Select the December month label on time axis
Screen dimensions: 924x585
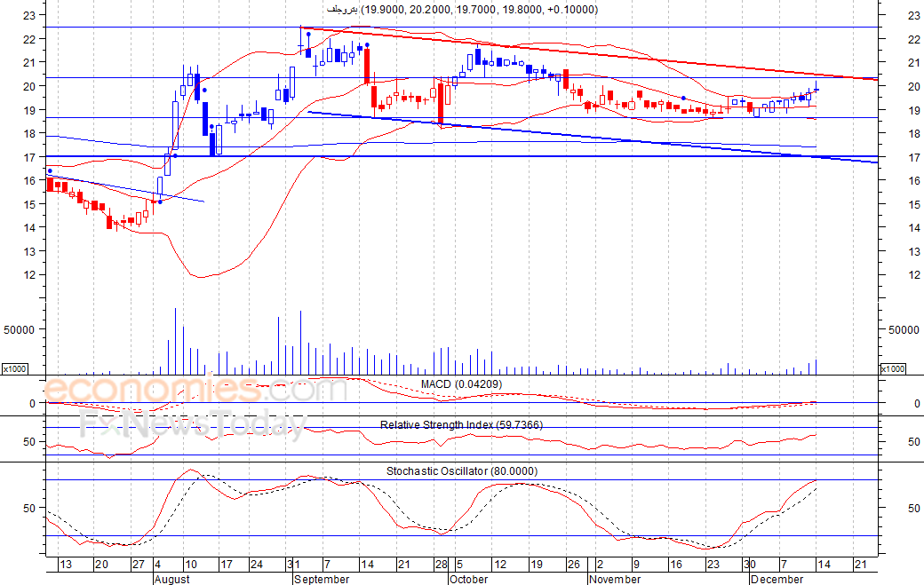777,579
